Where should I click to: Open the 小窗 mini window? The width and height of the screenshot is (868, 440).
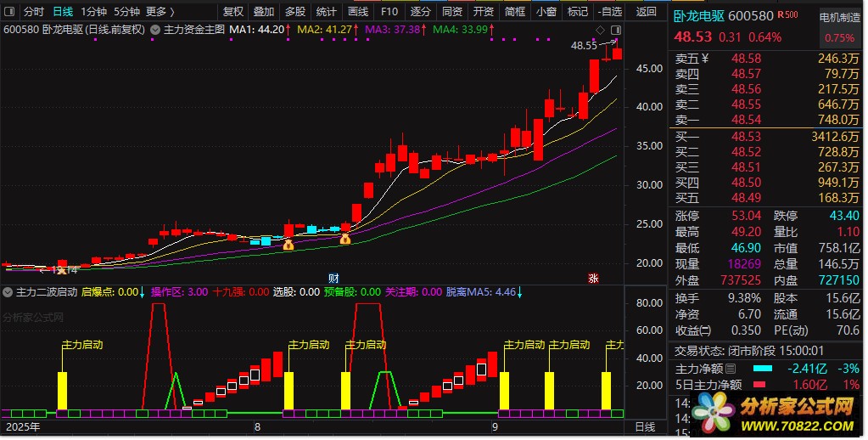[546, 12]
